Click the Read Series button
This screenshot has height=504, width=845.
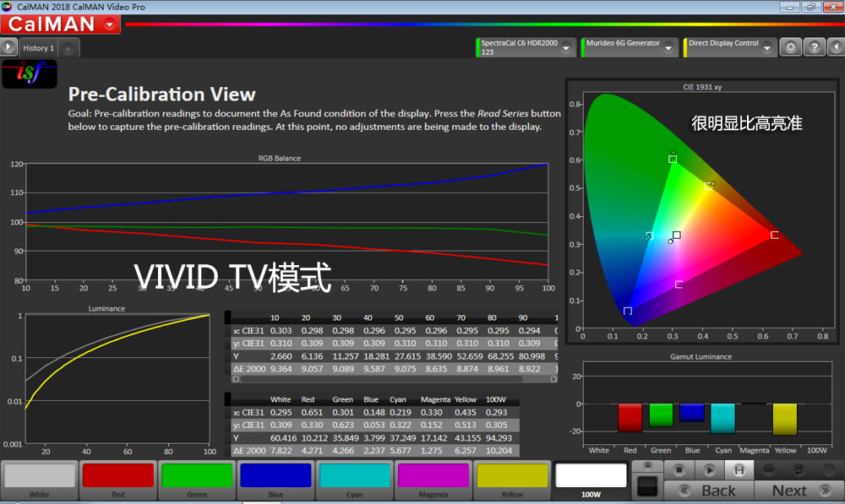coord(739,470)
